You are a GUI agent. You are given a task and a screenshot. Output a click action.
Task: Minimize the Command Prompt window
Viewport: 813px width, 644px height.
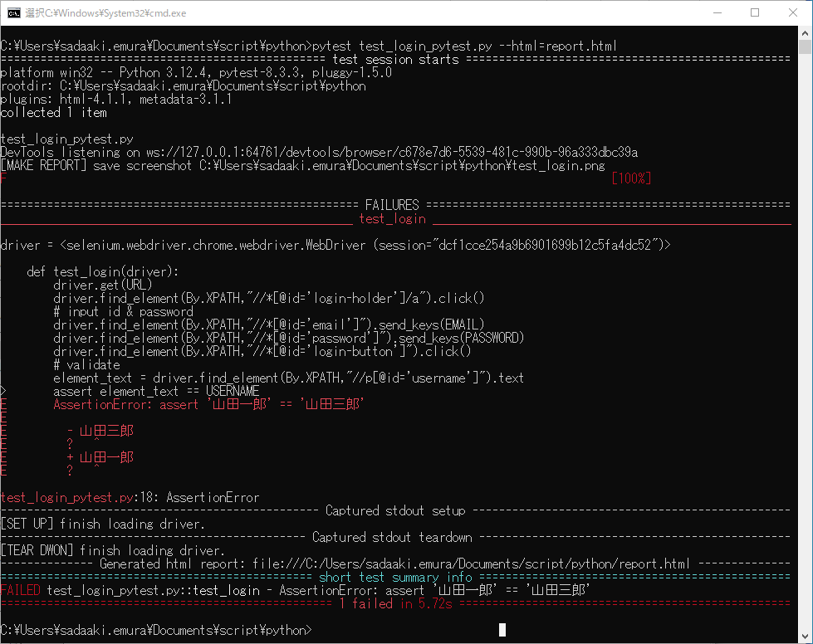click(x=717, y=13)
